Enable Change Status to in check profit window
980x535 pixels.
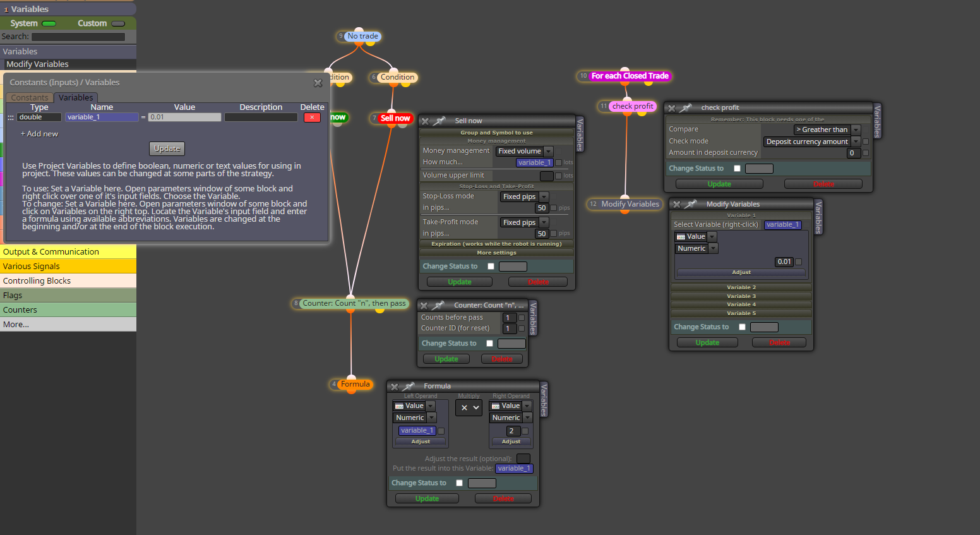[x=737, y=169]
